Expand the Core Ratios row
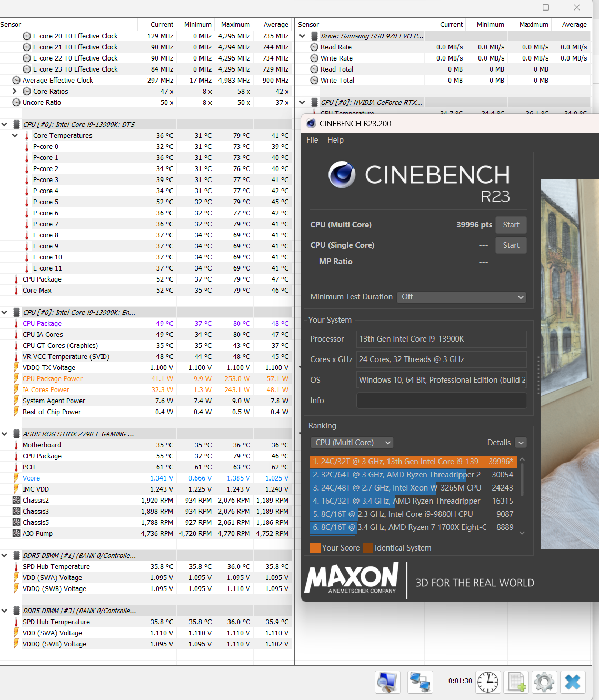The image size is (599, 700). (15, 92)
